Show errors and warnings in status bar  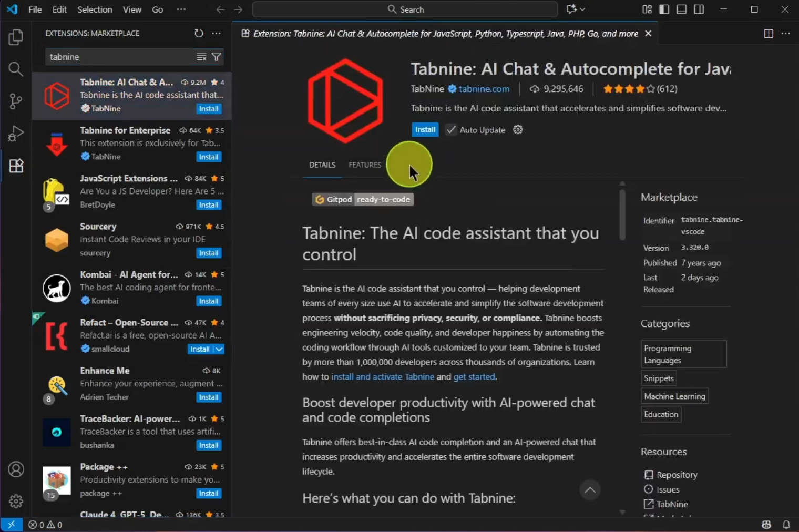(45, 525)
